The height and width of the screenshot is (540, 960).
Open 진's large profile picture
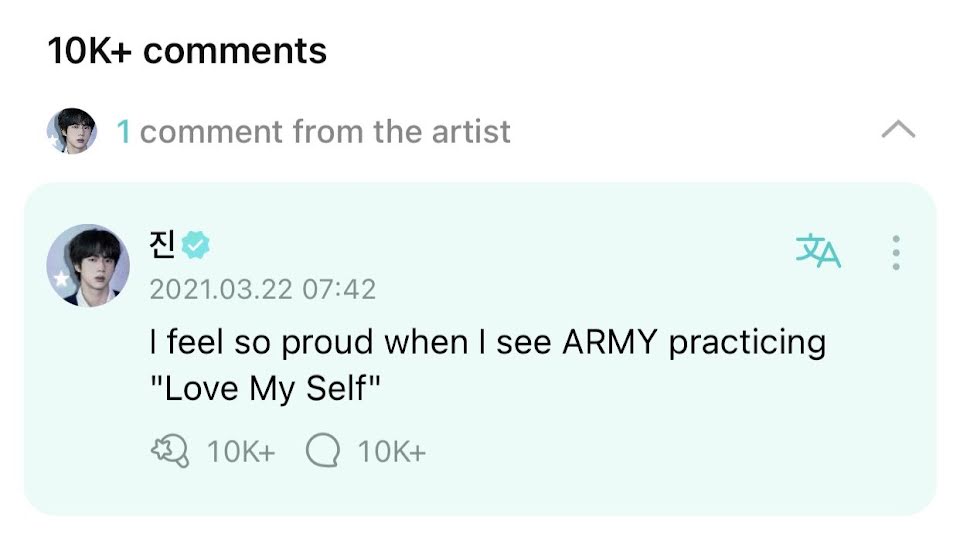[x=88, y=265]
